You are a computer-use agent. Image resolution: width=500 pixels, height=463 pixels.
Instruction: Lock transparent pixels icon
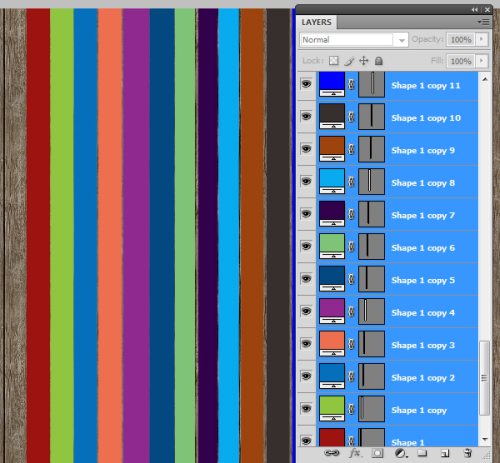click(334, 61)
